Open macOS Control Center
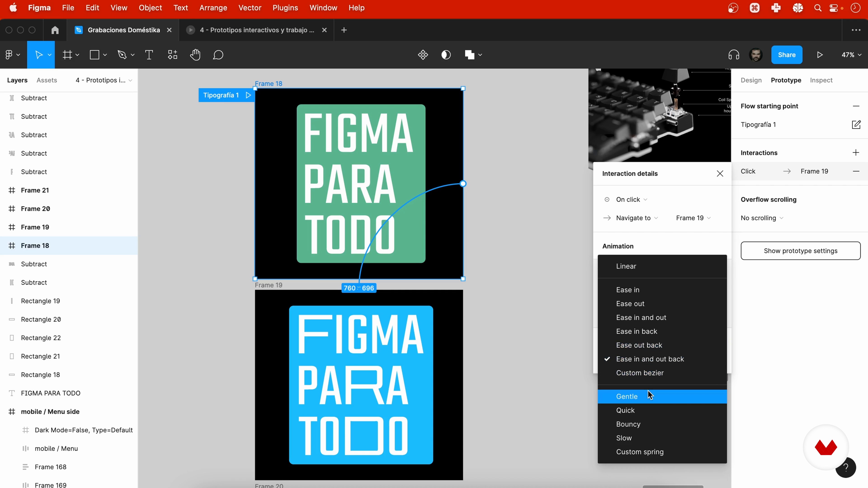Screen dimensions: 868x488 pyautogui.click(x=834, y=8)
